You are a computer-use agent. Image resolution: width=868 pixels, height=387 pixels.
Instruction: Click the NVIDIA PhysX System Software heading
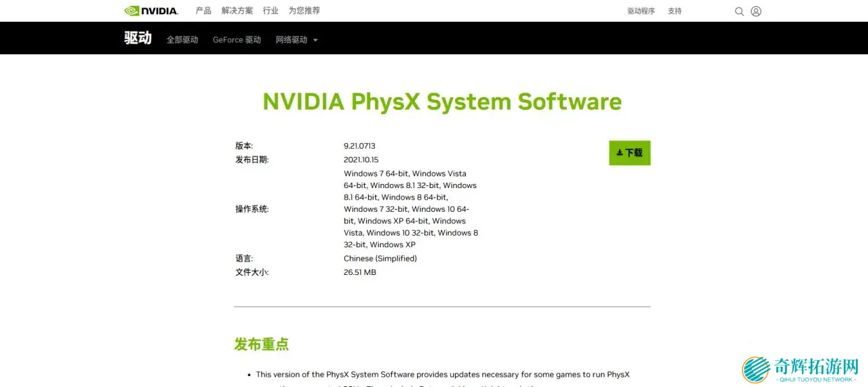coord(442,102)
